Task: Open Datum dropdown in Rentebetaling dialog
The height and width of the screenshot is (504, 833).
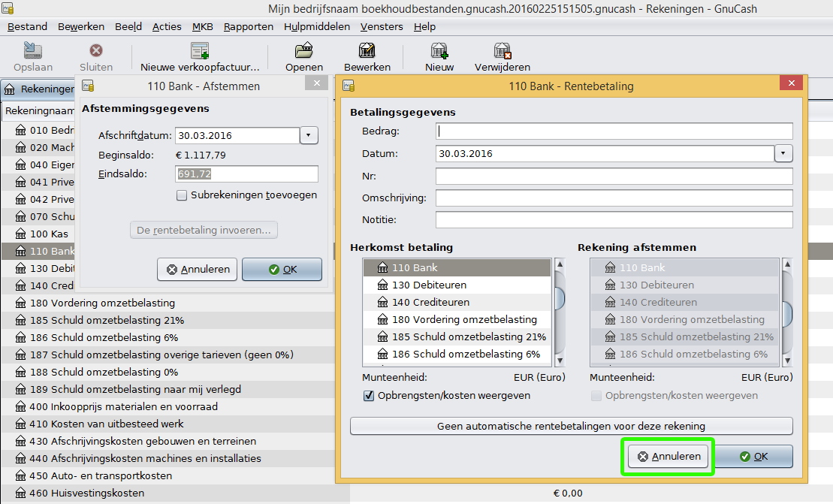Action: (783, 153)
